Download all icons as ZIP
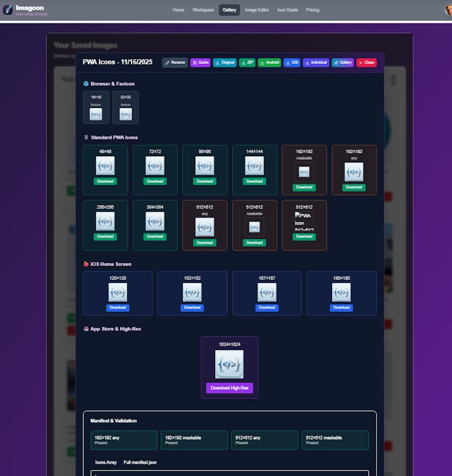The image size is (452, 476). click(247, 62)
